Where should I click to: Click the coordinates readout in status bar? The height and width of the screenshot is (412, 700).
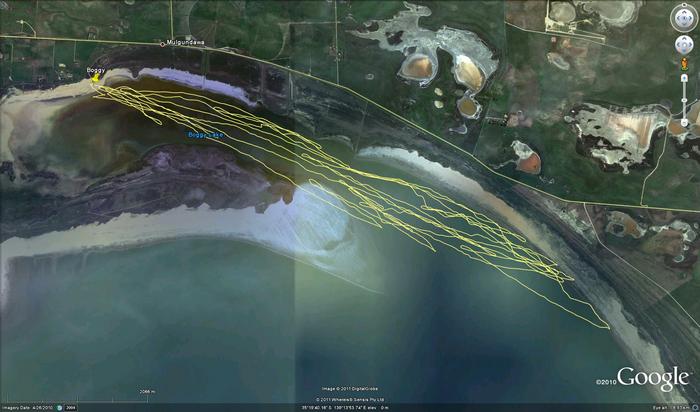click(x=340, y=407)
